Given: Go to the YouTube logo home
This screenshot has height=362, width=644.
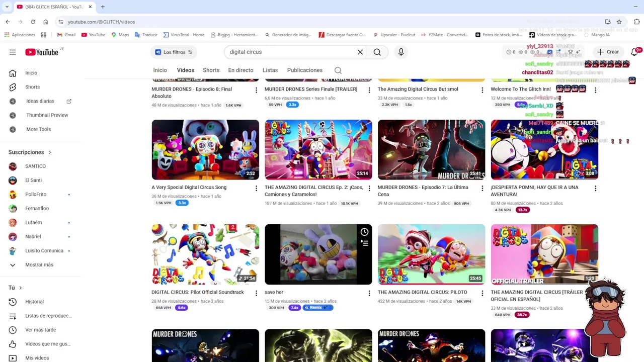Looking at the screenshot, I should [42, 52].
